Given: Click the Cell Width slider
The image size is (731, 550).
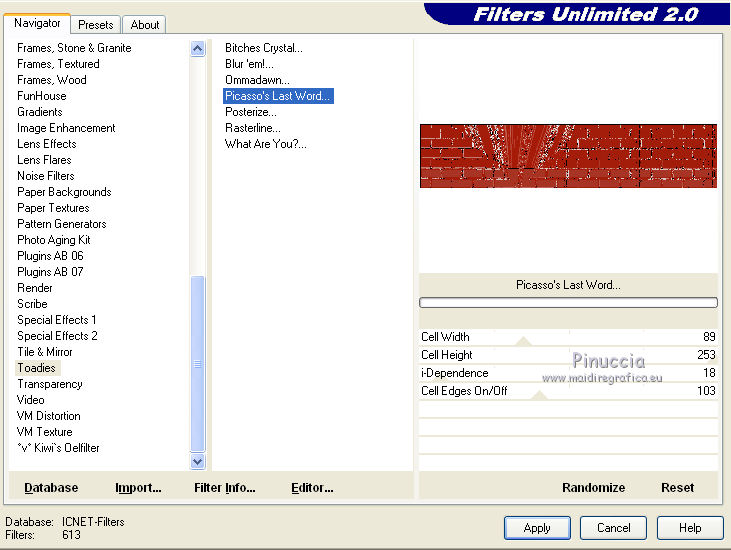Looking at the screenshot, I should click(568, 337).
